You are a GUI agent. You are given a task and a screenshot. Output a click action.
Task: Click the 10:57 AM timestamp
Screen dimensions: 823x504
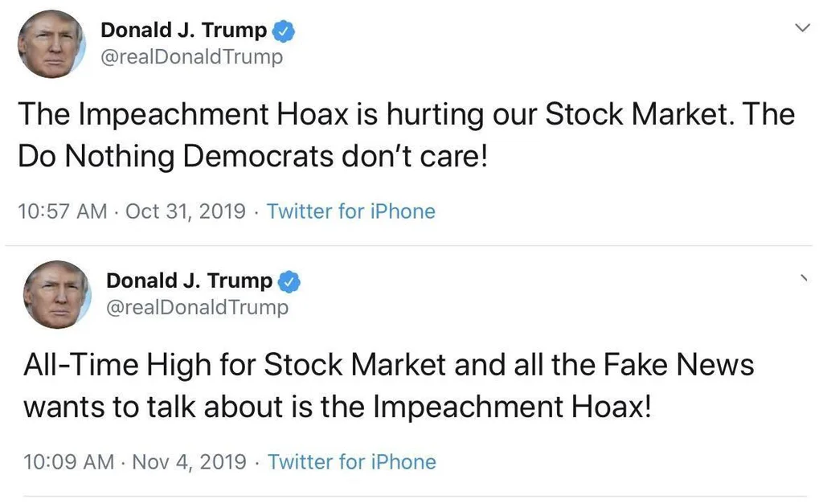point(62,211)
